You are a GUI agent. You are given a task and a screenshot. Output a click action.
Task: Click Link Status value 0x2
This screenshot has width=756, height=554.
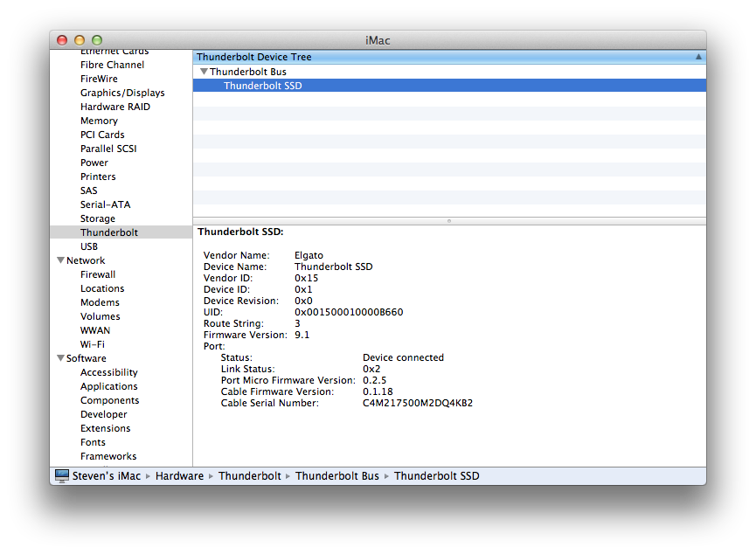[x=371, y=369]
